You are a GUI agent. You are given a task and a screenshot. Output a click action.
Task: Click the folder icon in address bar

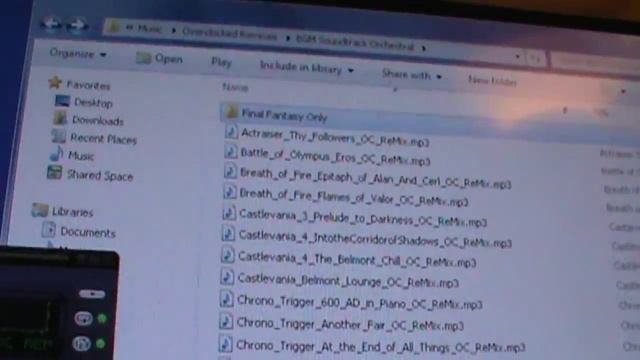pyautogui.click(x=114, y=27)
